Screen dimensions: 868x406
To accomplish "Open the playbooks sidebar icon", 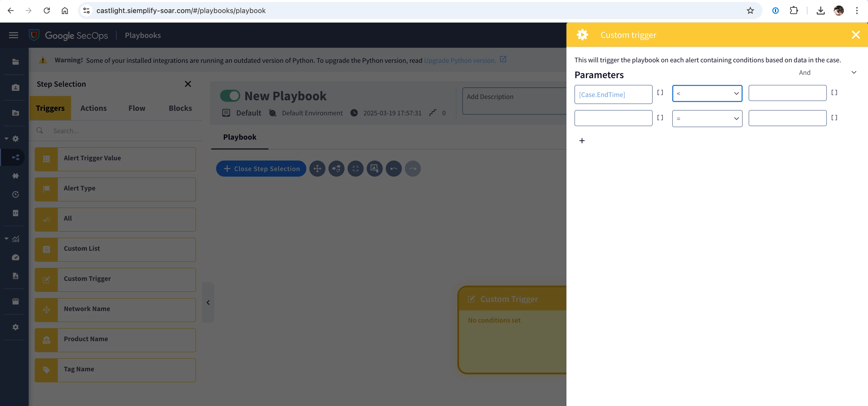I will coord(16,157).
